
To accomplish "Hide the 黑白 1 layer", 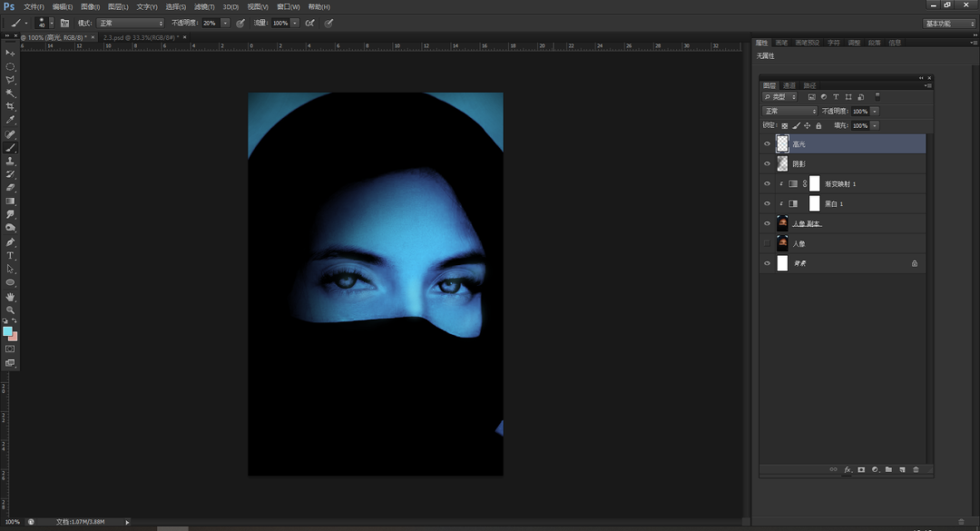I will [x=767, y=204].
